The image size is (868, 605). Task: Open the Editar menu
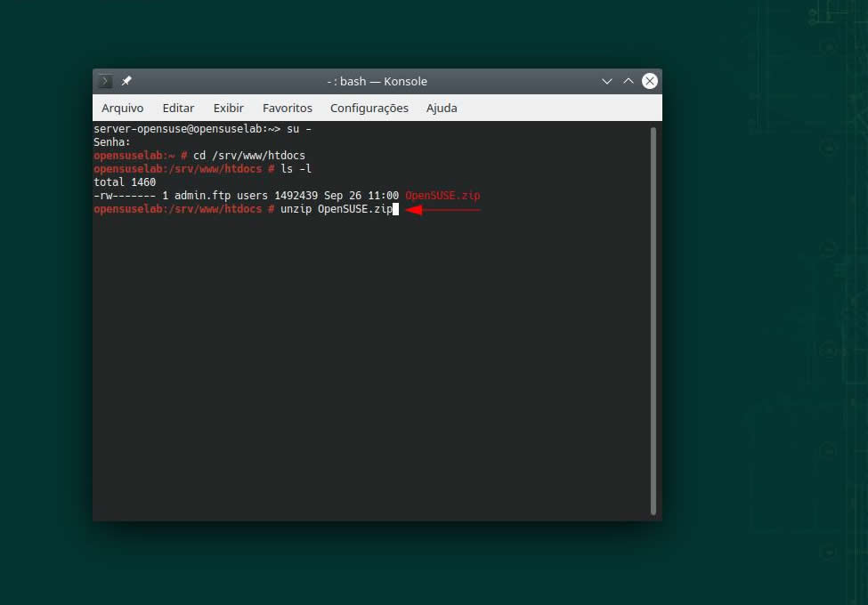[x=178, y=108]
